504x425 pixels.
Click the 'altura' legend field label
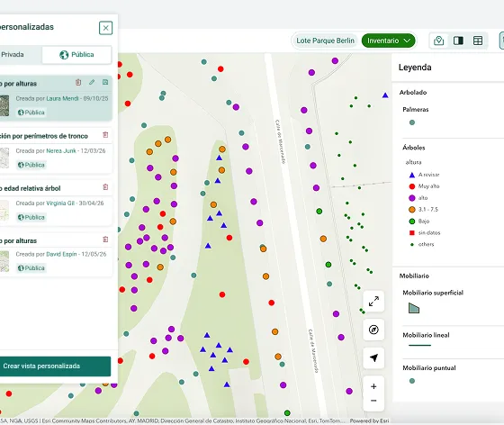click(413, 162)
